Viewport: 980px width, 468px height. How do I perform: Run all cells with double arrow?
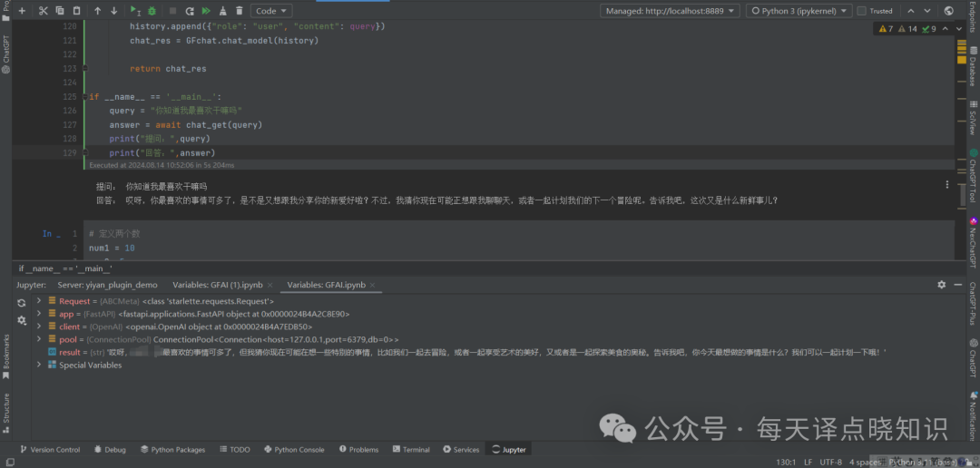[x=206, y=11]
